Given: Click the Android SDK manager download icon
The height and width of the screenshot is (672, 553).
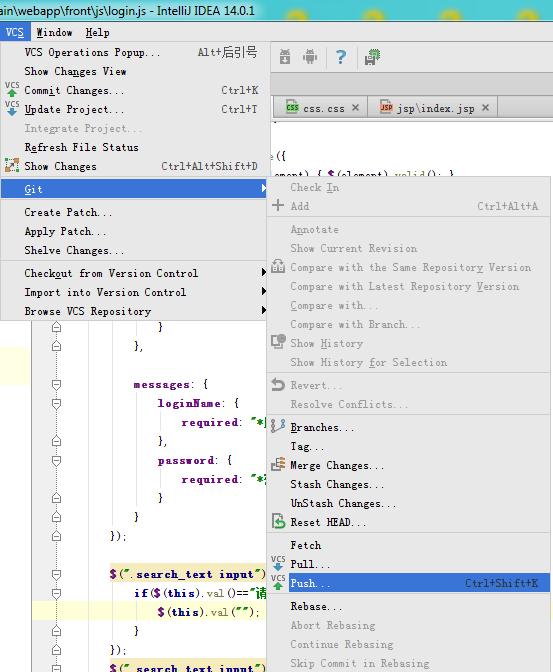Looking at the screenshot, I should click(x=285, y=57).
